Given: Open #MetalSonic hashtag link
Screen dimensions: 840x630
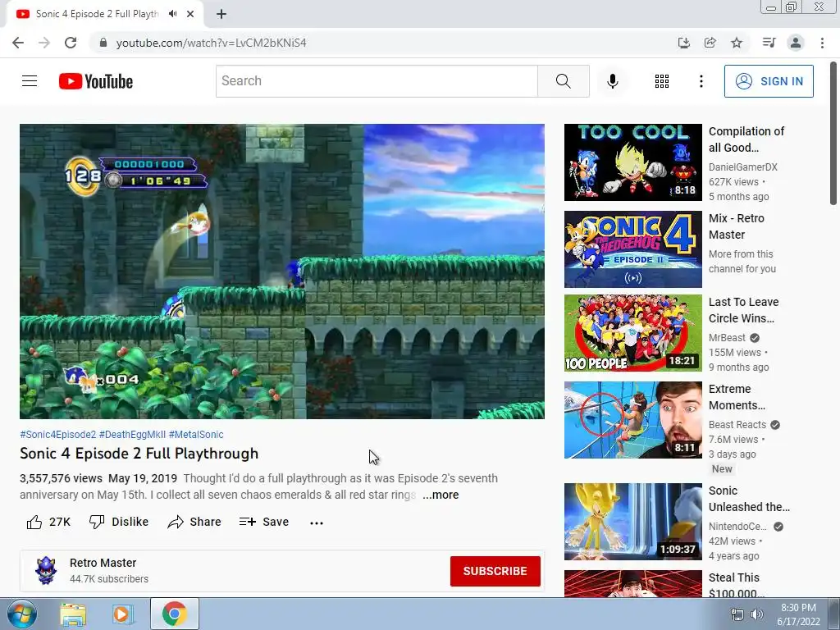Looking at the screenshot, I should 196,435.
